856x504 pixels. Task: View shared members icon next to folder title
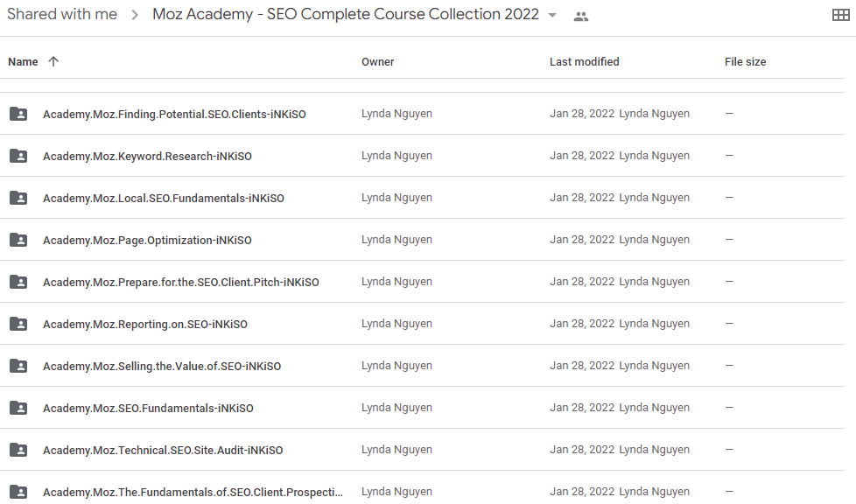click(581, 17)
